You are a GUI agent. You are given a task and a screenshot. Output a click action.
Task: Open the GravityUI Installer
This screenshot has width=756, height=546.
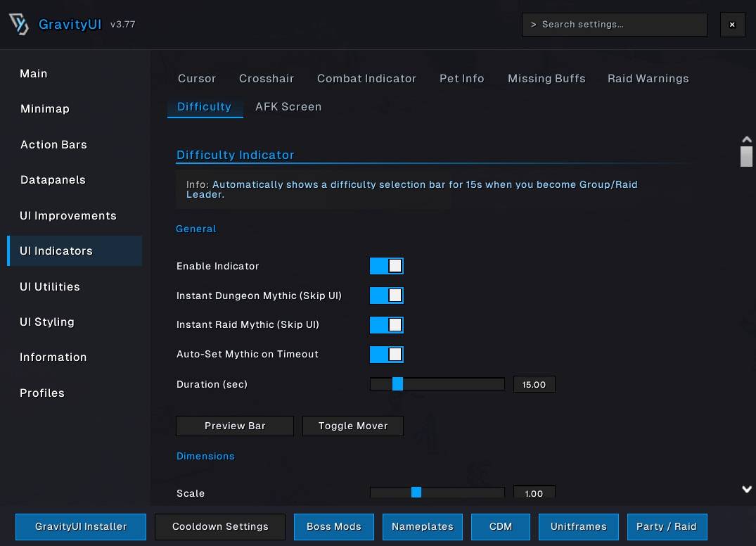point(81,527)
